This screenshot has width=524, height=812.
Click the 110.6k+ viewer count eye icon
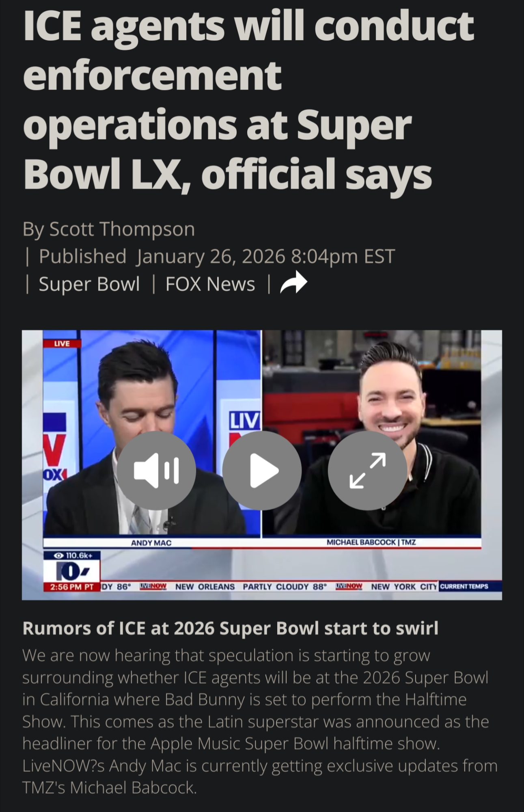coord(59,555)
